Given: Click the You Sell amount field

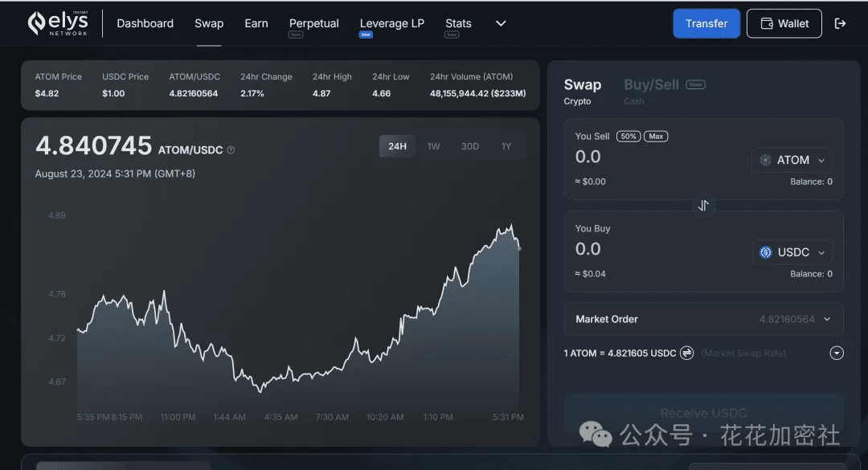Looking at the screenshot, I should [x=643, y=157].
